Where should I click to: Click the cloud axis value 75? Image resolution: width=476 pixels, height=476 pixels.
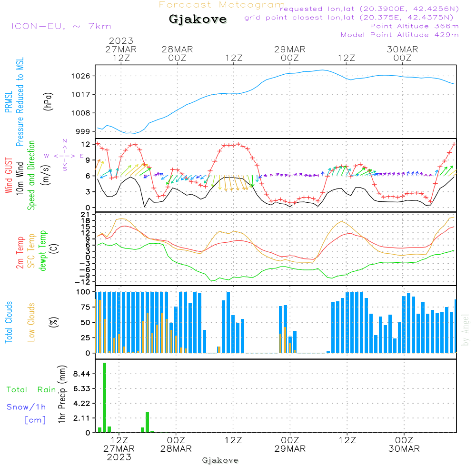85,307
